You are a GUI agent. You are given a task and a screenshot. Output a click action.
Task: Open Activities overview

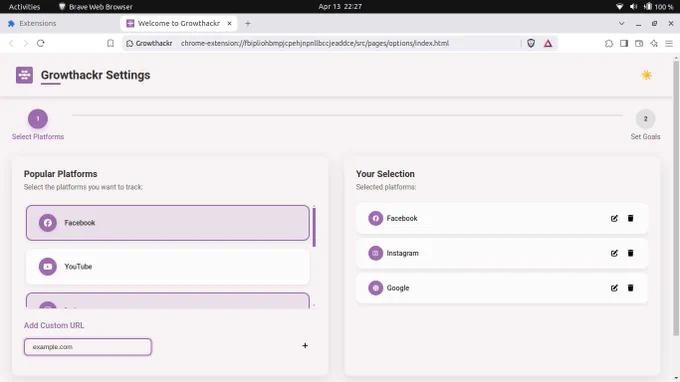24,7
